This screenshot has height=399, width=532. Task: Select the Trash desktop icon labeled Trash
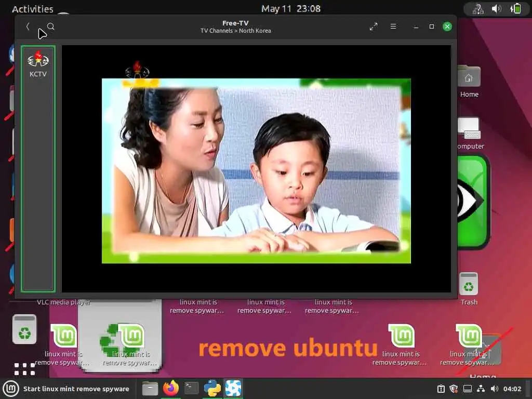[469, 289]
